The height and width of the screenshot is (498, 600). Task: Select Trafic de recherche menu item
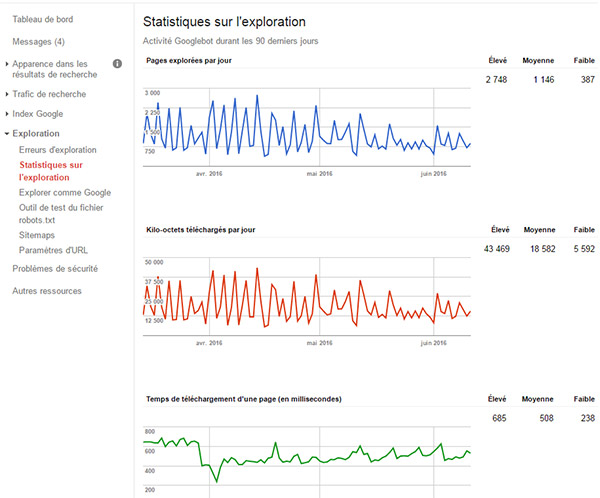[x=49, y=94]
